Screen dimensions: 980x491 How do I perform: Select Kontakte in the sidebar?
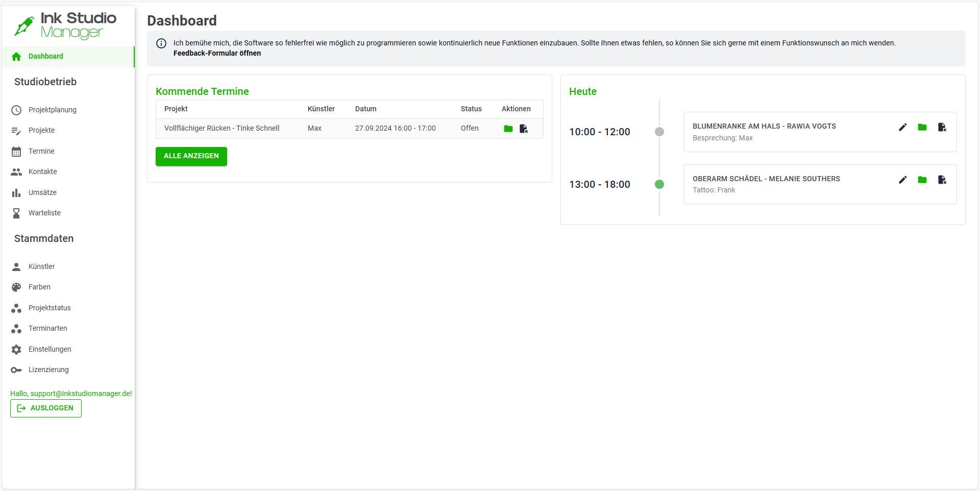point(68,172)
